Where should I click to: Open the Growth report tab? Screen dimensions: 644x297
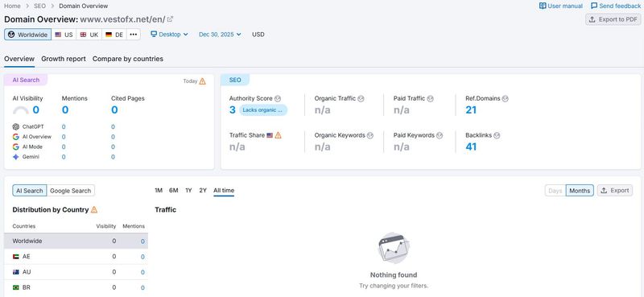coord(64,59)
